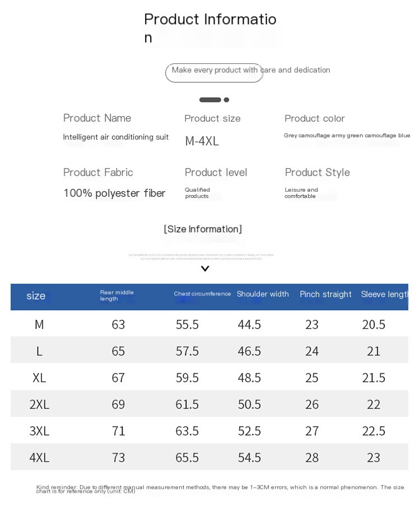Screen dimensions: 420x518
Task: Click the 'Chest circumference' column header
Action: (202, 294)
